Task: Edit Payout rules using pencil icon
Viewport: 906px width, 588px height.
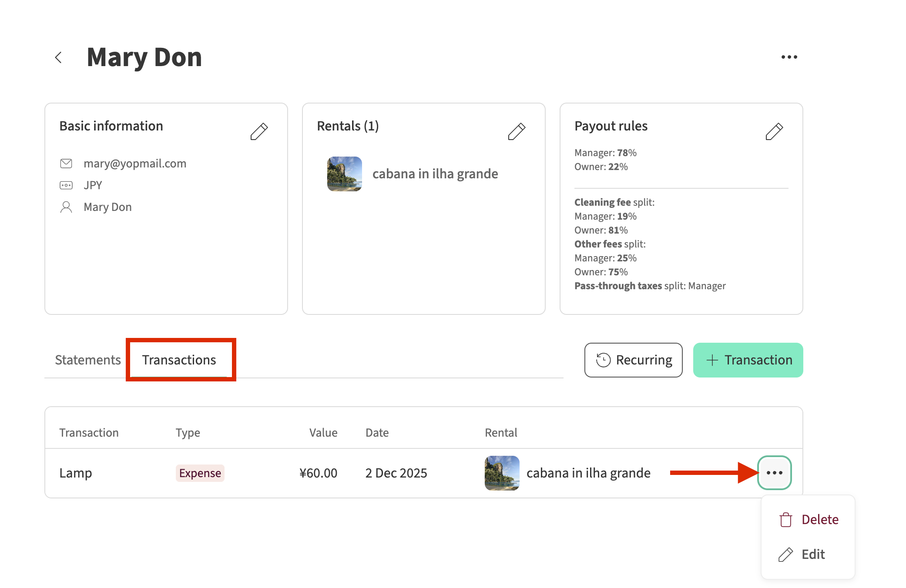Action: pyautogui.click(x=774, y=131)
